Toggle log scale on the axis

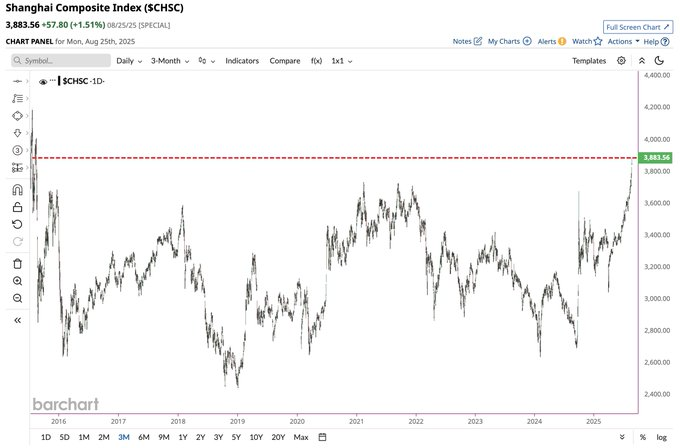pos(661,437)
